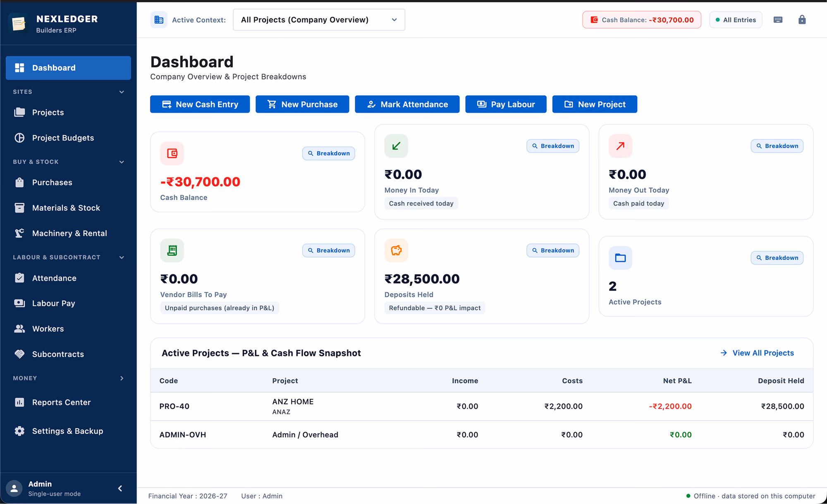Image resolution: width=827 pixels, height=504 pixels.
Task: Open Breakdown for Deposits Held card
Action: (553, 251)
